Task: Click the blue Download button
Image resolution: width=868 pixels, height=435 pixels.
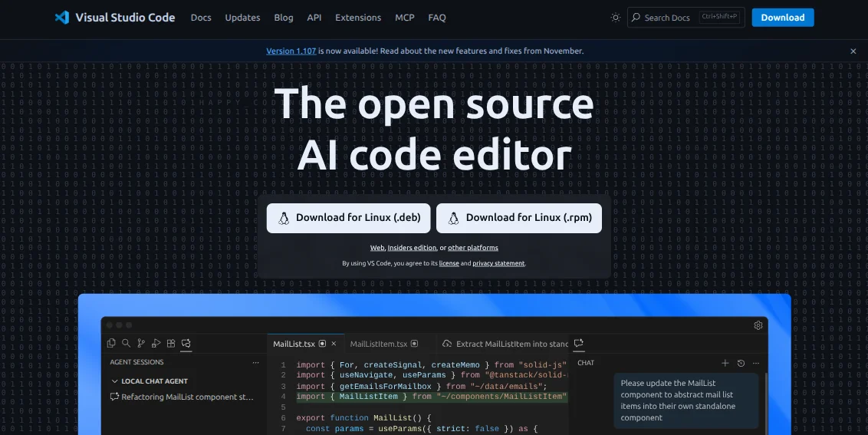Action: 783,18
